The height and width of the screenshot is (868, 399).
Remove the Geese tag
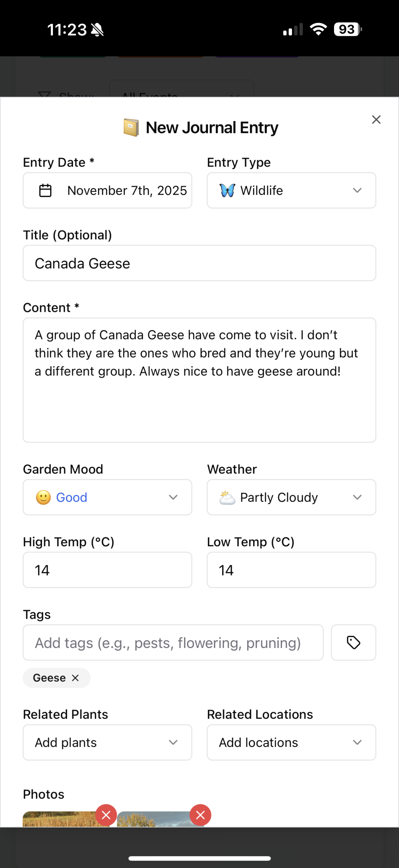pos(76,678)
